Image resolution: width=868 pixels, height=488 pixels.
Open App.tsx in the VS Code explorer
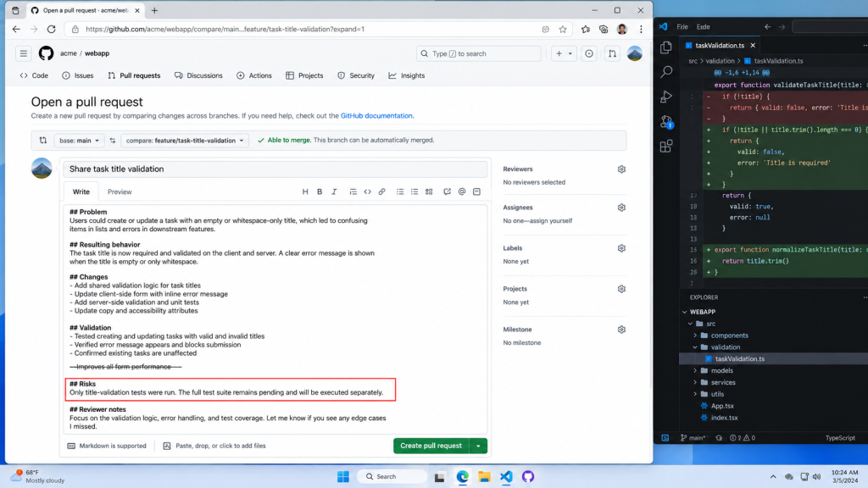pyautogui.click(x=722, y=406)
